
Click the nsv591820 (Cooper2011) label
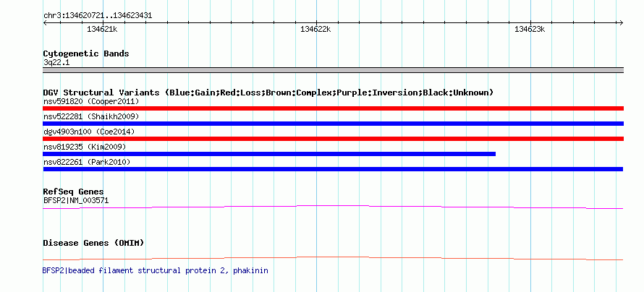(x=91, y=101)
